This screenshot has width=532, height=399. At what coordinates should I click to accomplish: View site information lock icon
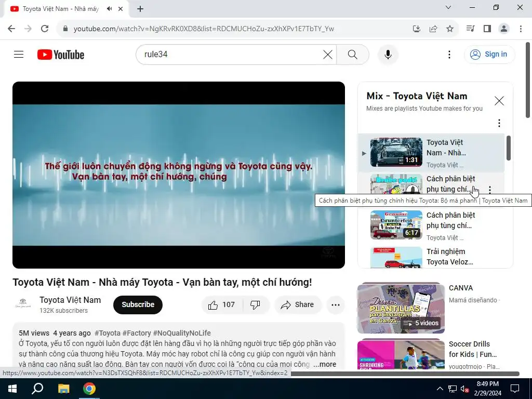pyautogui.click(x=65, y=29)
